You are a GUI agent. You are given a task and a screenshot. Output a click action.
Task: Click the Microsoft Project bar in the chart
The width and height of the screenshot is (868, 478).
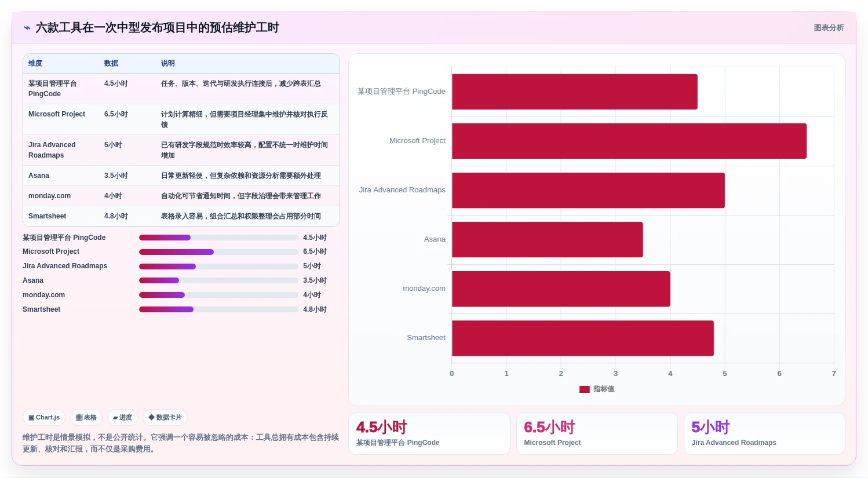click(629, 141)
